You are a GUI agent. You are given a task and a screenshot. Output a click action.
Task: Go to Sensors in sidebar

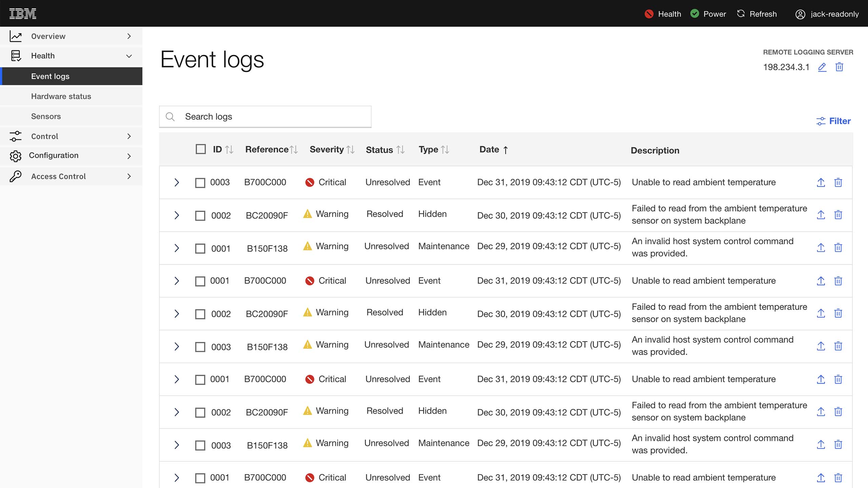click(46, 116)
